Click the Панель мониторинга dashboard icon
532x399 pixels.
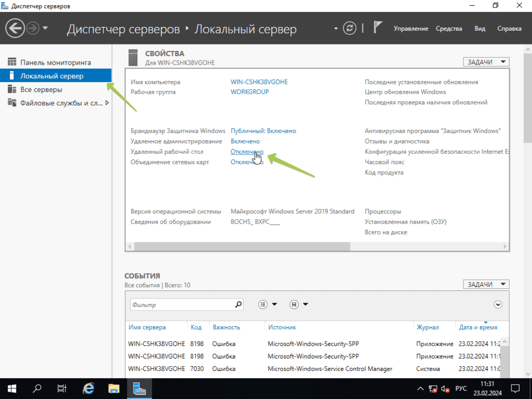(12, 62)
